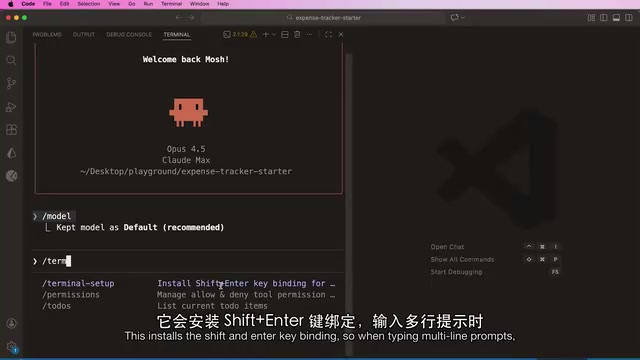Select the TERMINAL tab
Viewport: 640px width, 360px height.
tap(177, 35)
